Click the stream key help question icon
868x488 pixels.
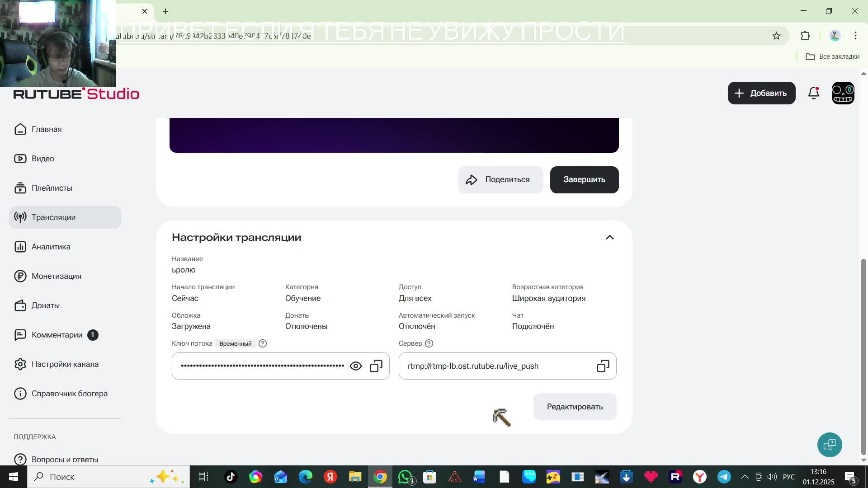coord(263,343)
